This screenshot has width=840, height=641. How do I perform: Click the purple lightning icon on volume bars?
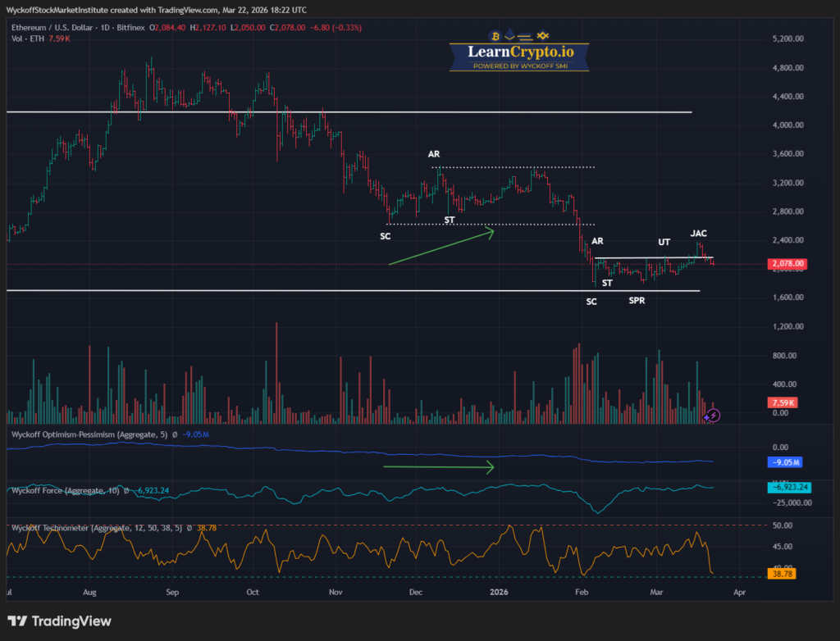[714, 416]
